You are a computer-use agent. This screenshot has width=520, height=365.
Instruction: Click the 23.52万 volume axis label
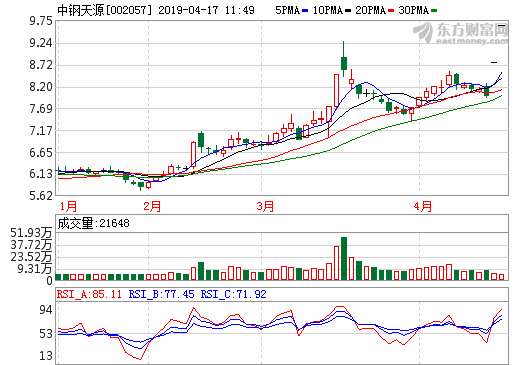[x=31, y=257]
